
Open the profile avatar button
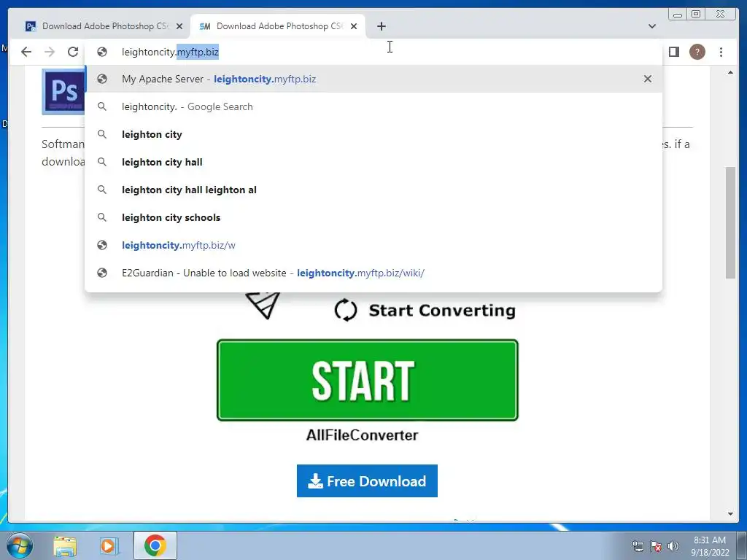[x=697, y=52]
